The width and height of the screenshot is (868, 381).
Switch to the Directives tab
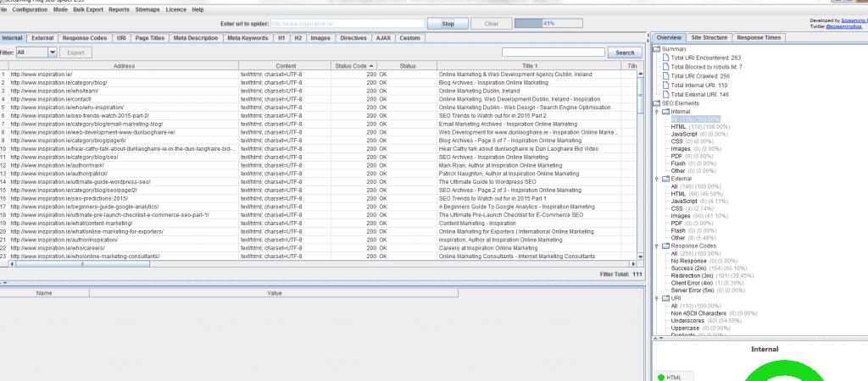coord(353,38)
